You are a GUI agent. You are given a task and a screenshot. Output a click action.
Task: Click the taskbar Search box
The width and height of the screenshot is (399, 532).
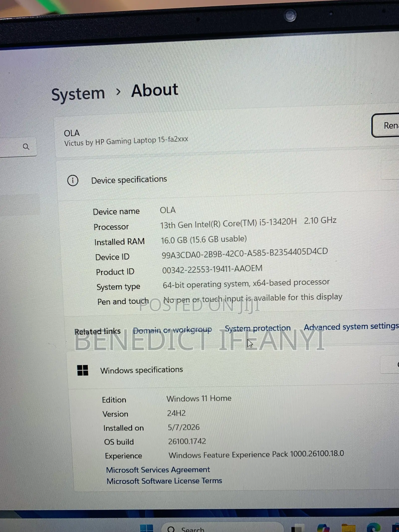pyautogui.click(x=222, y=528)
